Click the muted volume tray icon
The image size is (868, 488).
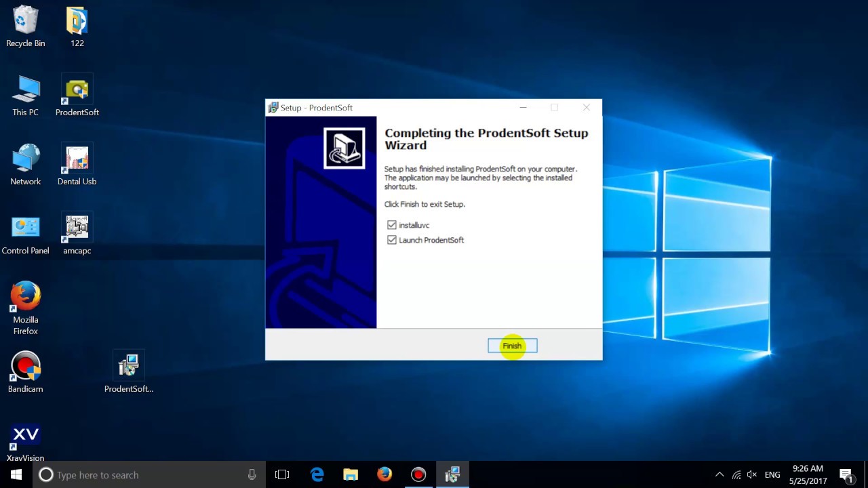[751, 475]
